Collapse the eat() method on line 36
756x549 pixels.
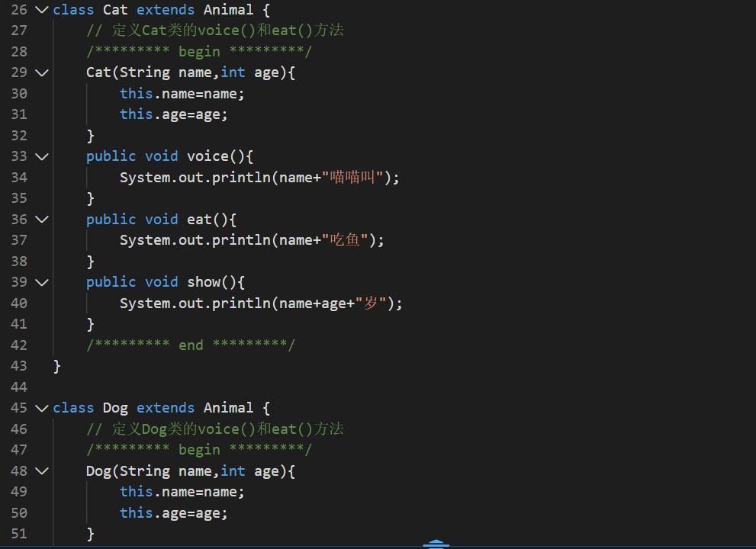(42, 219)
